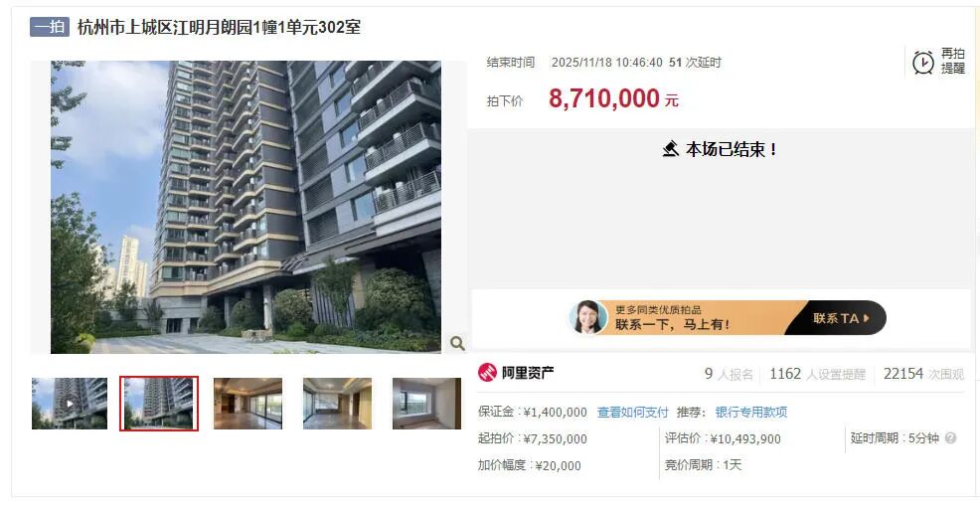Open the 银行专用款项 link
This screenshot has width=980, height=511.
[751, 413]
